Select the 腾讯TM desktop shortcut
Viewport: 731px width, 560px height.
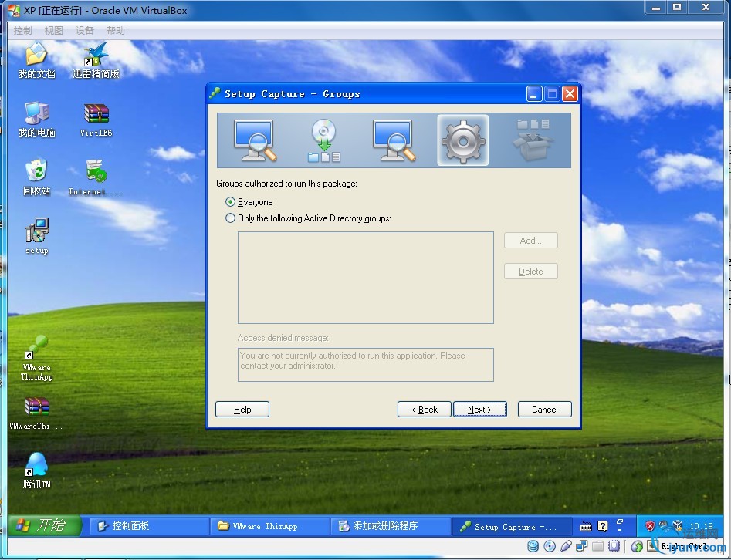[x=36, y=471]
